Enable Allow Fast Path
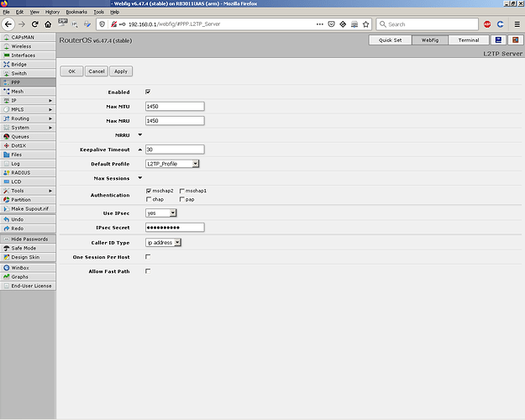Screen dimensions: 525x420 click(148, 271)
